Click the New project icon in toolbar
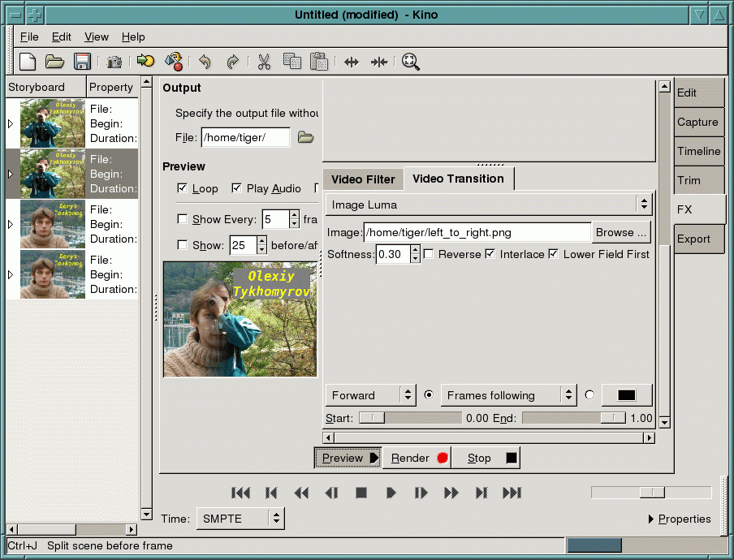Viewport: 734px width, 560px height. [x=28, y=62]
